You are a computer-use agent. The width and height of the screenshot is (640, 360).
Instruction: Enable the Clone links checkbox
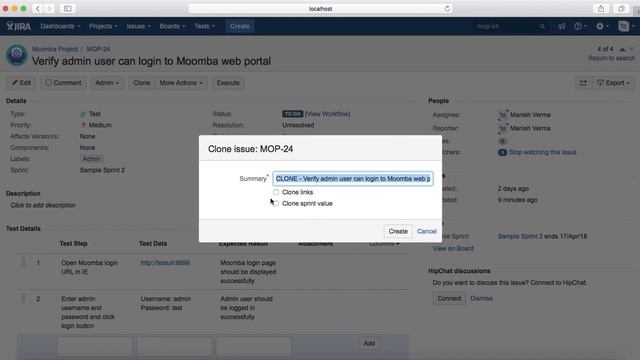pyautogui.click(x=276, y=192)
